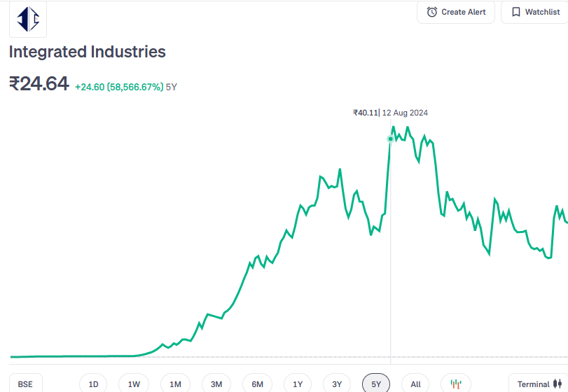568x392 pixels.
Task: Click the green 58,566.67% change text
Action: [x=119, y=87]
